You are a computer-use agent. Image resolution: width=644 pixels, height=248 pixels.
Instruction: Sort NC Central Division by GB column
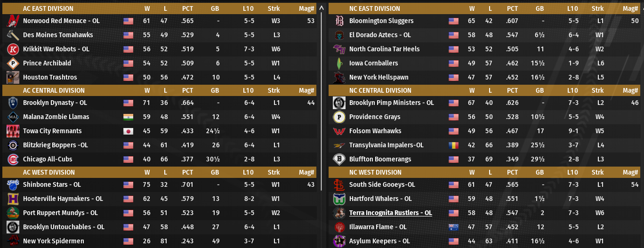pyautogui.click(x=539, y=90)
